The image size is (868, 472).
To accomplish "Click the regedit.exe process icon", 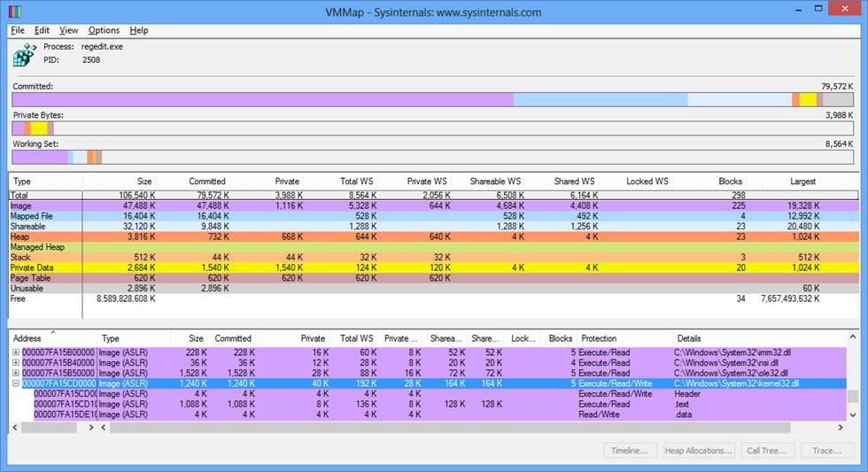I will pyautogui.click(x=23, y=55).
